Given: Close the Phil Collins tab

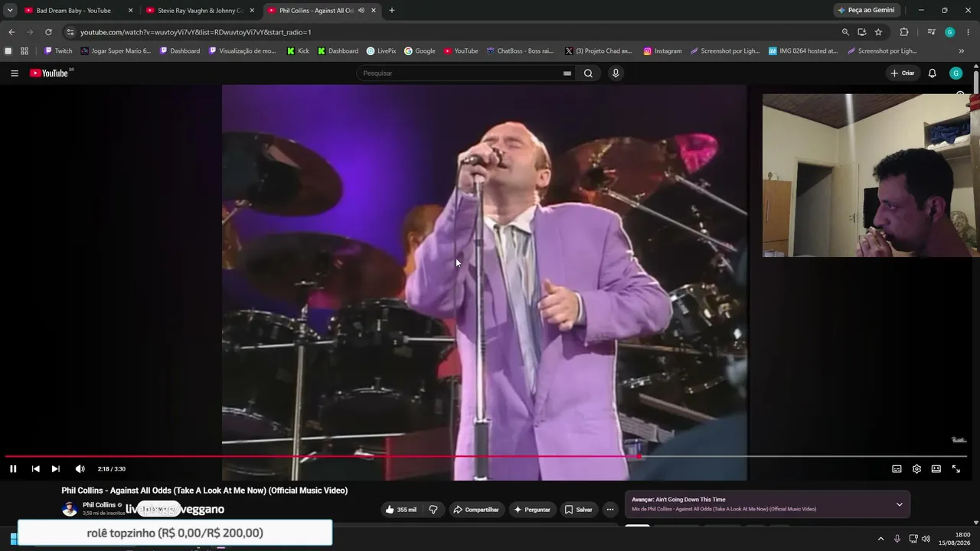Looking at the screenshot, I should (x=373, y=11).
